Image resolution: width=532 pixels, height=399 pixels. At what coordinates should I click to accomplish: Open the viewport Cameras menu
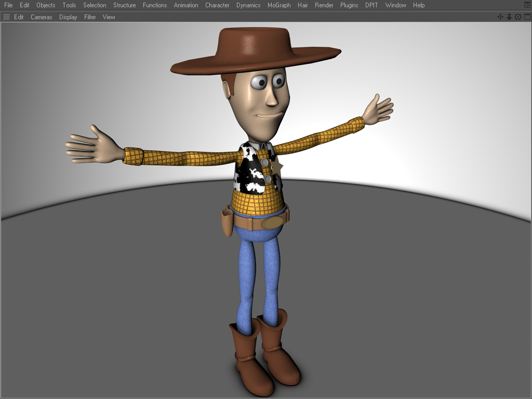tap(42, 17)
